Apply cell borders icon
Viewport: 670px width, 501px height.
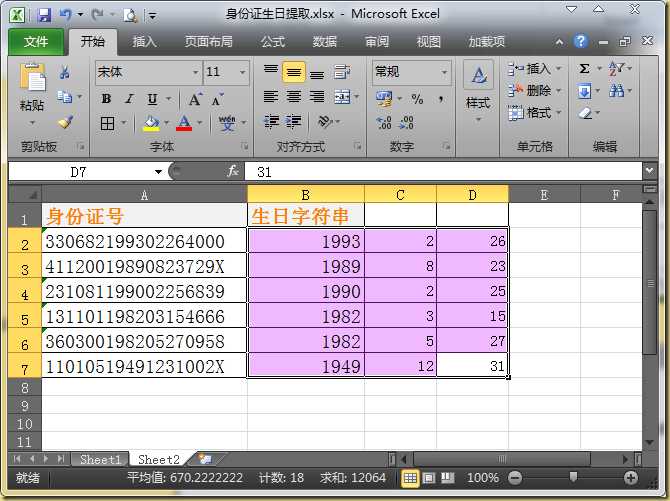pos(107,124)
